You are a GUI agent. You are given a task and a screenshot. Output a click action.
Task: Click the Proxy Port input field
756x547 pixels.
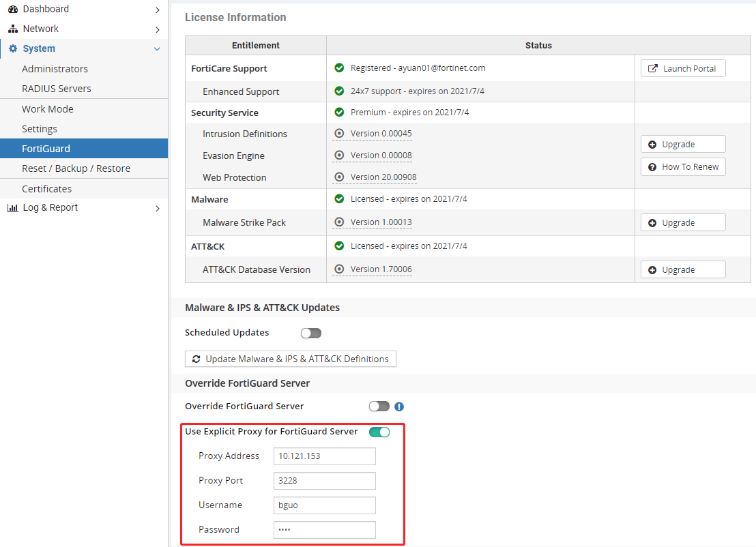[325, 481]
